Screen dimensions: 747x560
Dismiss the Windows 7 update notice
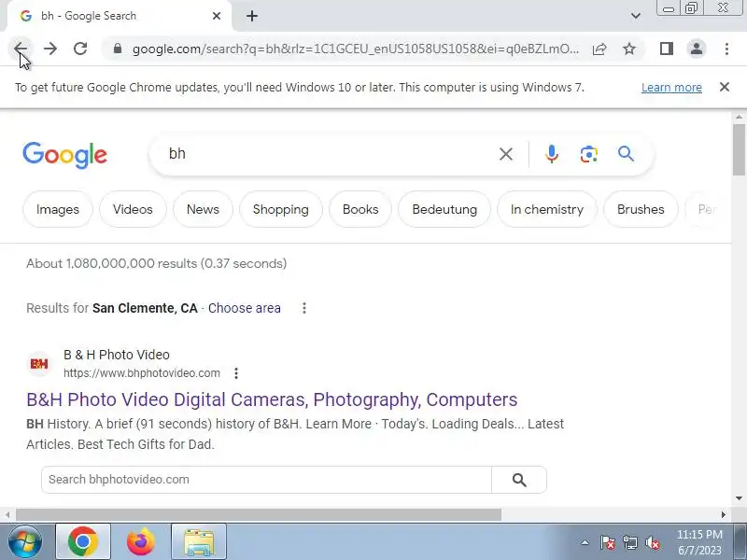pyautogui.click(x=725, y=87)
